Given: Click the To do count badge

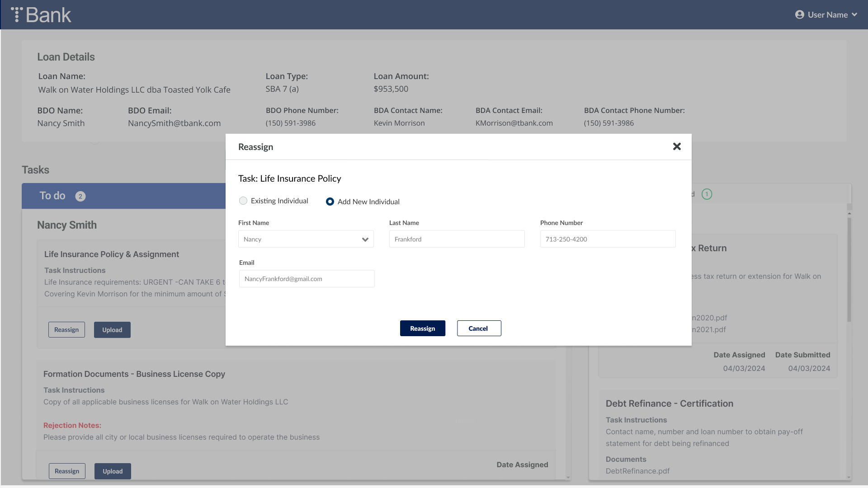Looking at the screenshot, I should pos(80,196).
